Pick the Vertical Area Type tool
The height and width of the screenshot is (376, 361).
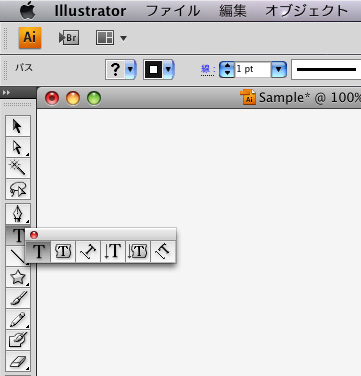coord(138,251)
